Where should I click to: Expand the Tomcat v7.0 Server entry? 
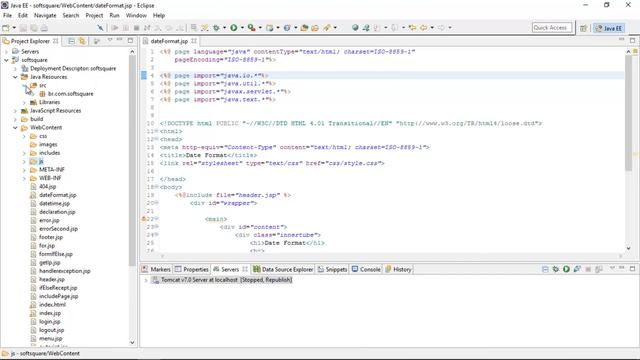146,280
